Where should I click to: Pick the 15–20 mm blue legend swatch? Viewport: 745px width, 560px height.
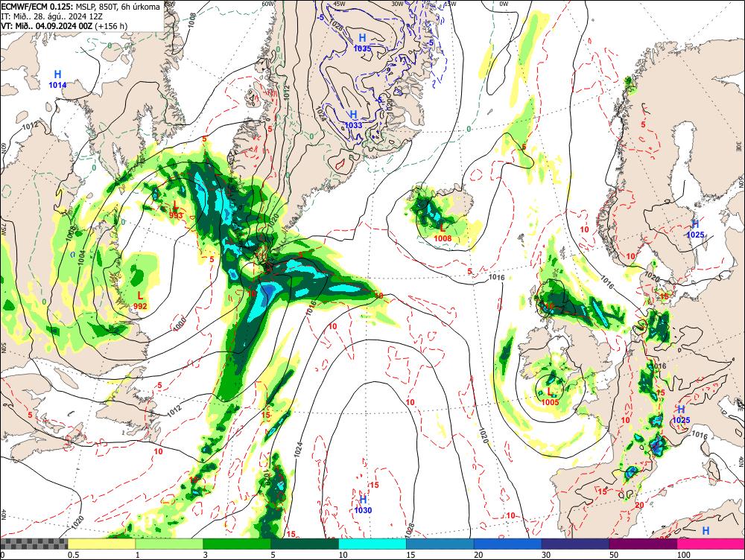coord(440,544)
